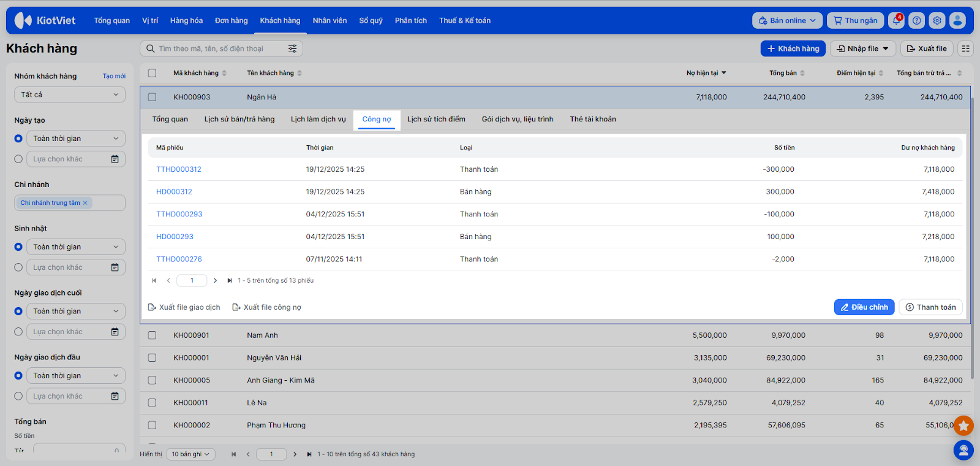Viewport: 980px width, 466px height.
Task: Click the notification bell icon
Action: (896, 21)
